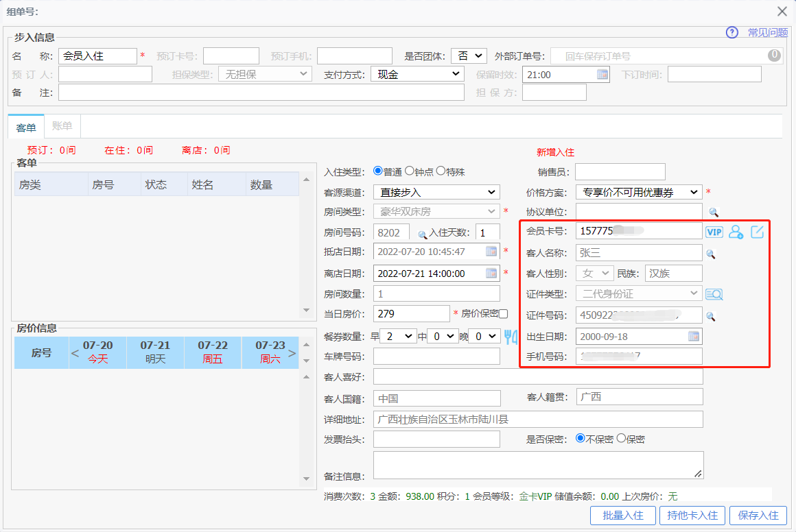796x532 pixels.
Task: Search guest name magnifier icon
Action: pyautogui.click(x=711, y=254)
